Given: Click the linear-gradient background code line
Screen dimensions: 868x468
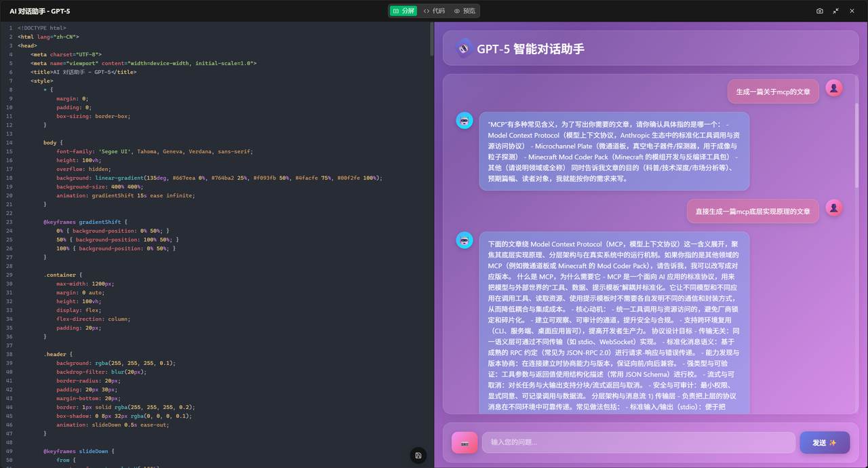Looking at the screenshot, I should 219,178.
